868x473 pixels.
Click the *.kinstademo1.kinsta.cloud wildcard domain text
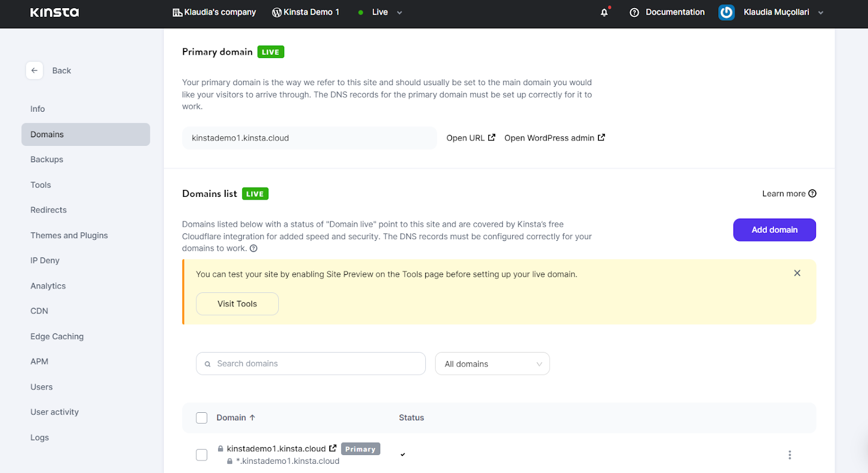(x=288, y=461)
